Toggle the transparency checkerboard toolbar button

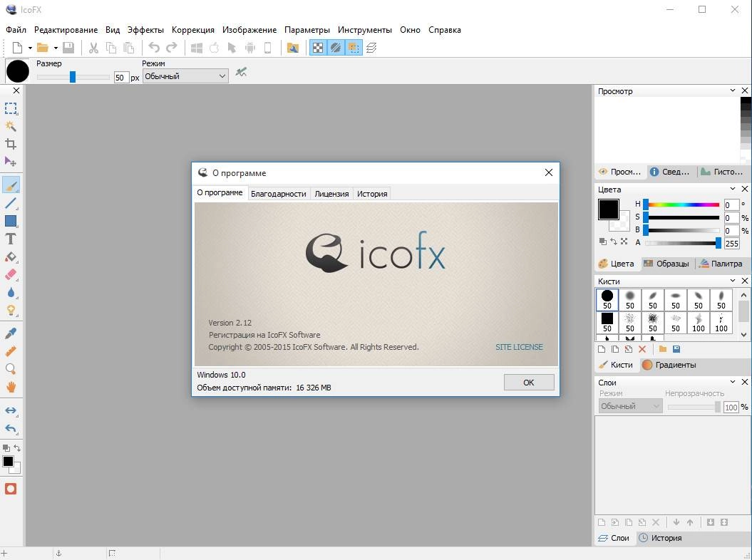click(318, 48)
